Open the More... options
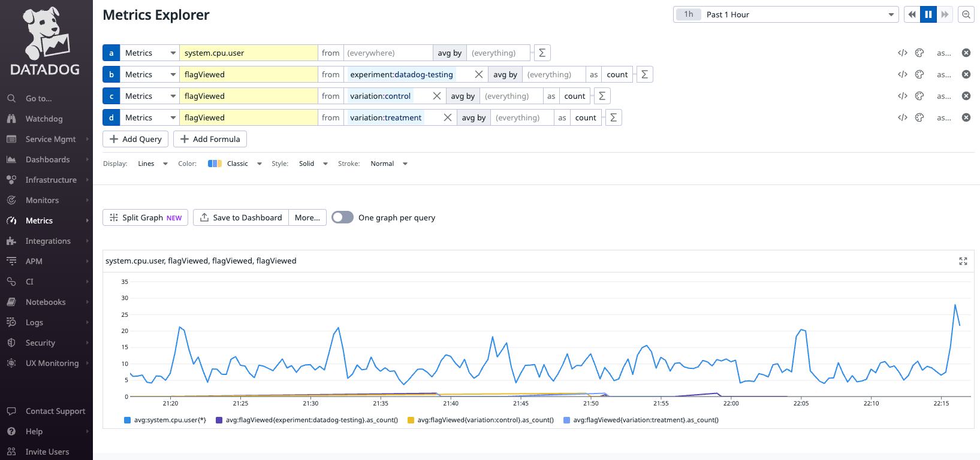The image size is (980, 460). (x=307, y=217)
